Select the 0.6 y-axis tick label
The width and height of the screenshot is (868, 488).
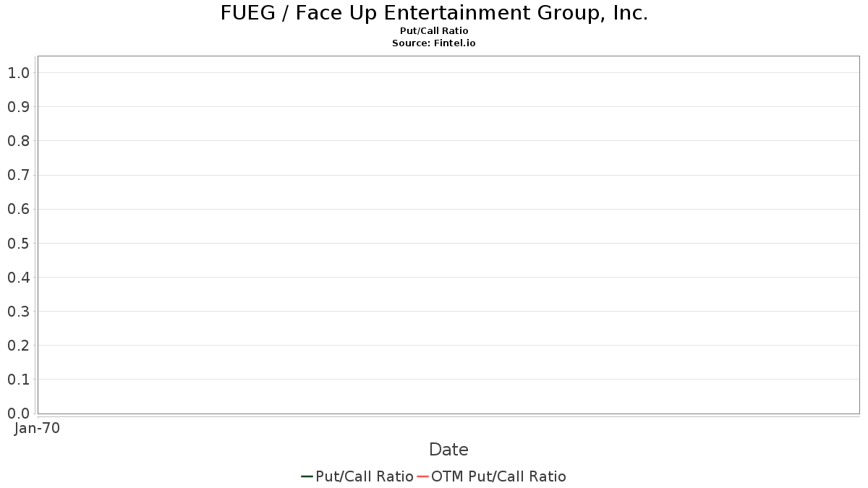click(x=18, y=209)
